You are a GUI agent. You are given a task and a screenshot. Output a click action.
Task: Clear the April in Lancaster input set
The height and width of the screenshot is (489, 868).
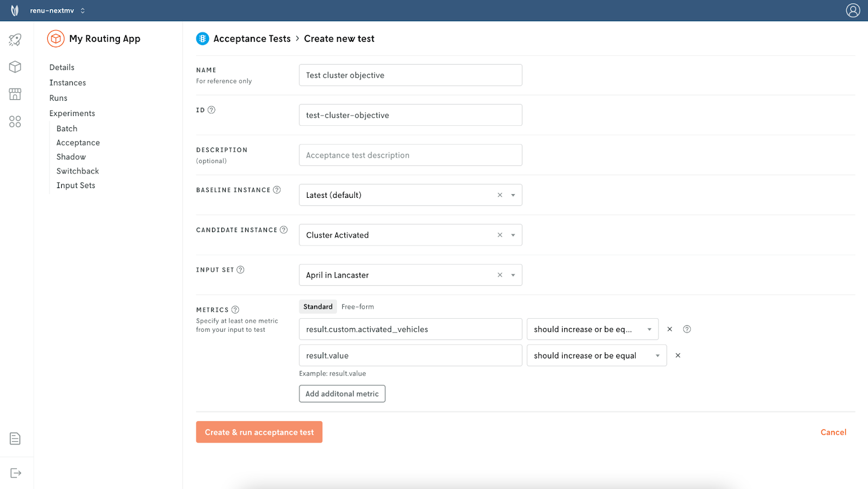[500, 275]
